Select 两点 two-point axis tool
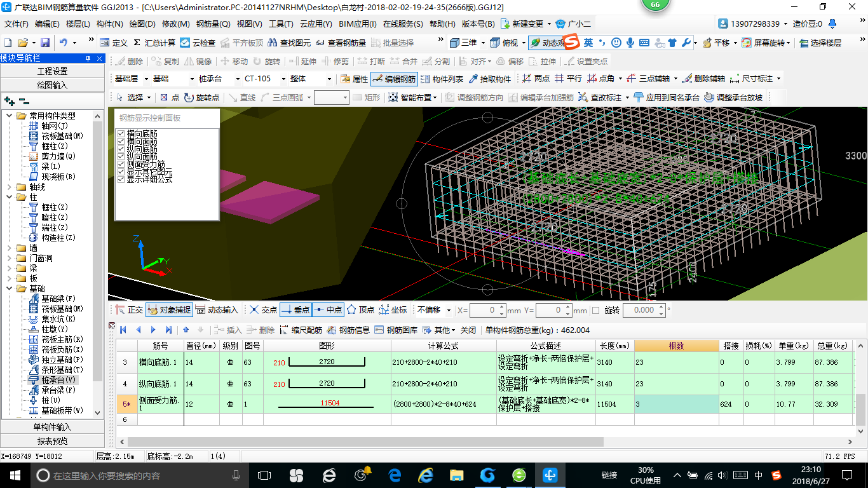Screen dimensions: 868x488 536,79
